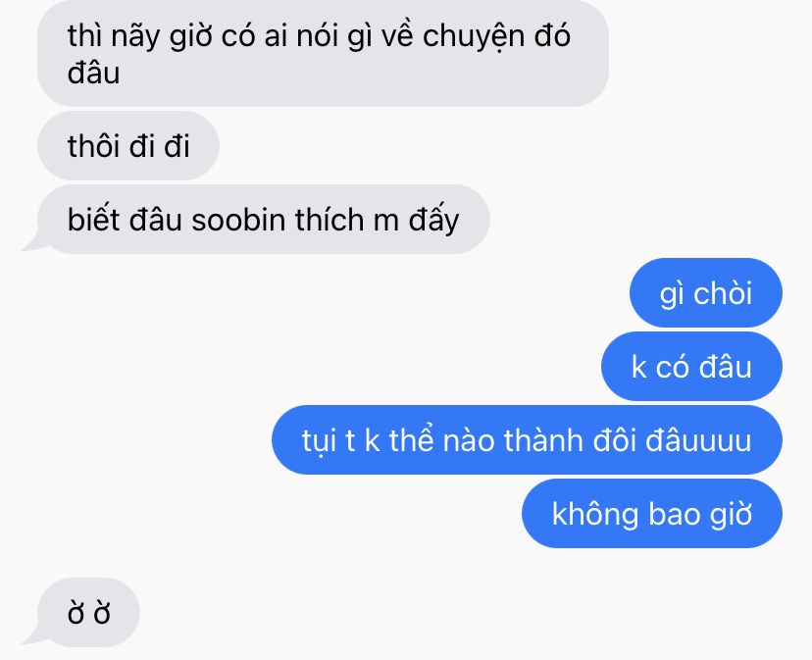Viewport: 812px width, 660px height.
Task: Select the "k có đâu" reply bubble
Action: click(x=691, y=366)
